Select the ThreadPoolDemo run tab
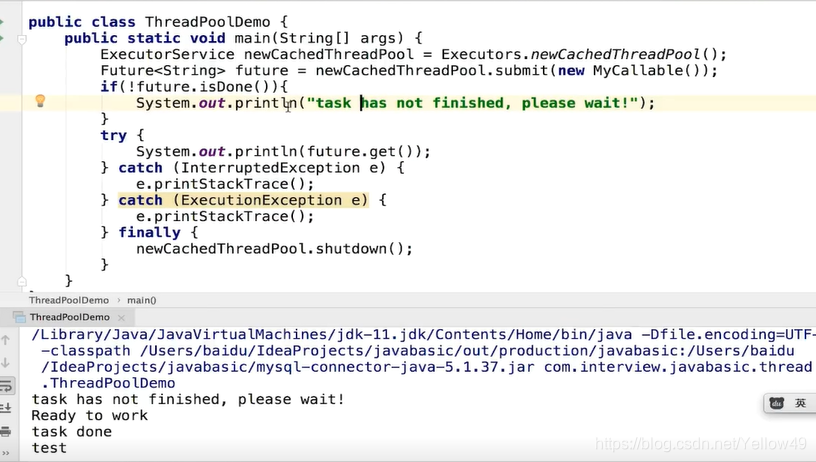 tap(69, 317)
